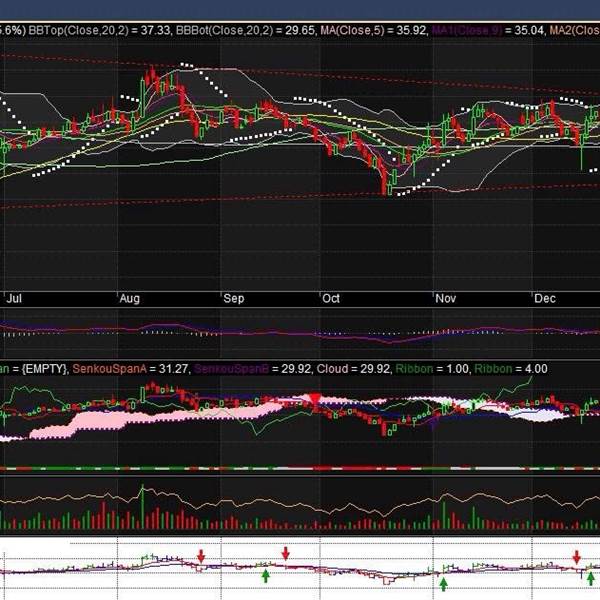Select the MA1(Close,9) = 35.04 indicator label
The image size is (600, 600).
tap(488, 30)
